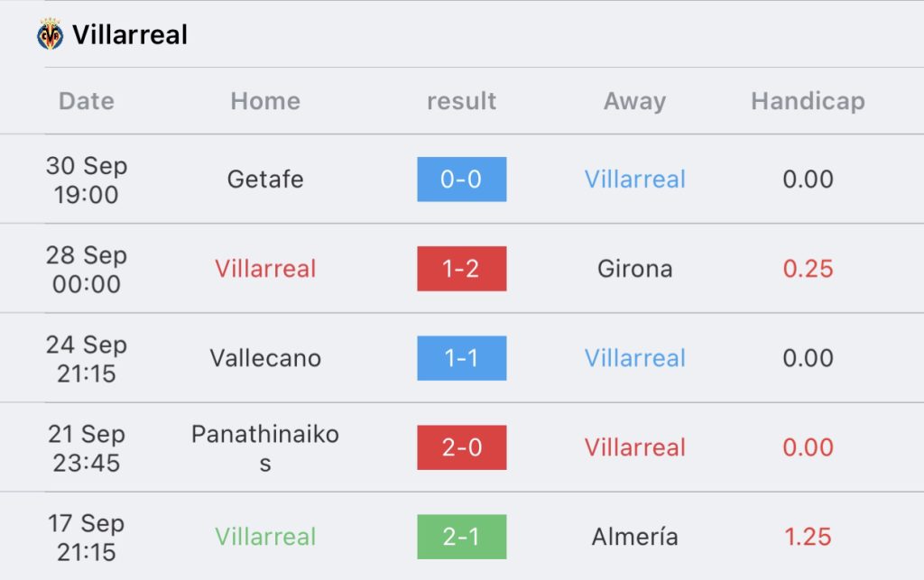Viewport: 924px width, 580px height.
Task: Open Panathinaikos team link
Action: click(x=265, y=448)
